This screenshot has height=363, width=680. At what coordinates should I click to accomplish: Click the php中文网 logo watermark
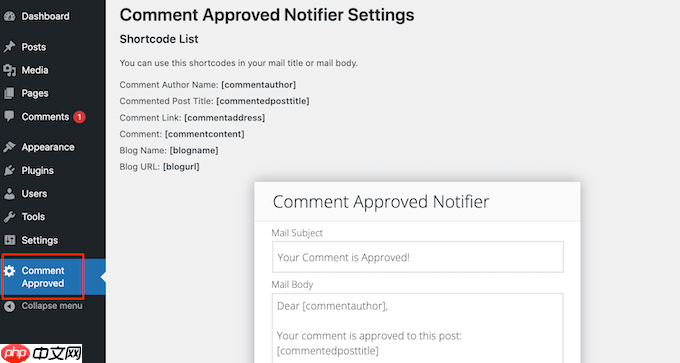coord(42,353)
